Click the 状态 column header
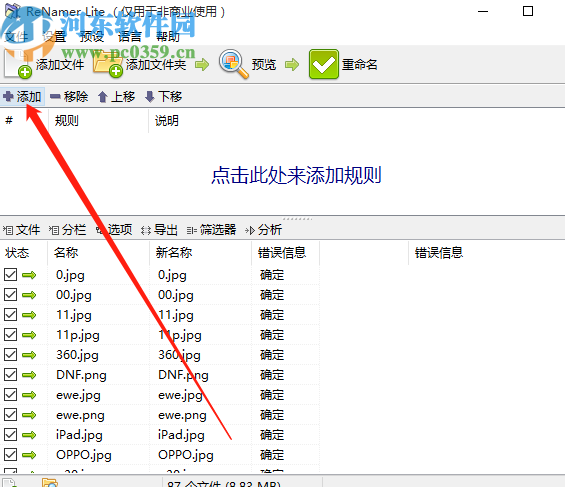565x487 pixels. (x=17, y=253)
